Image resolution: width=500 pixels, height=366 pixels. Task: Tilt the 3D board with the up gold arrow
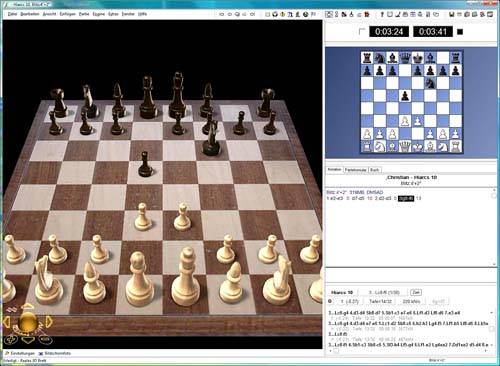(27, 307)
